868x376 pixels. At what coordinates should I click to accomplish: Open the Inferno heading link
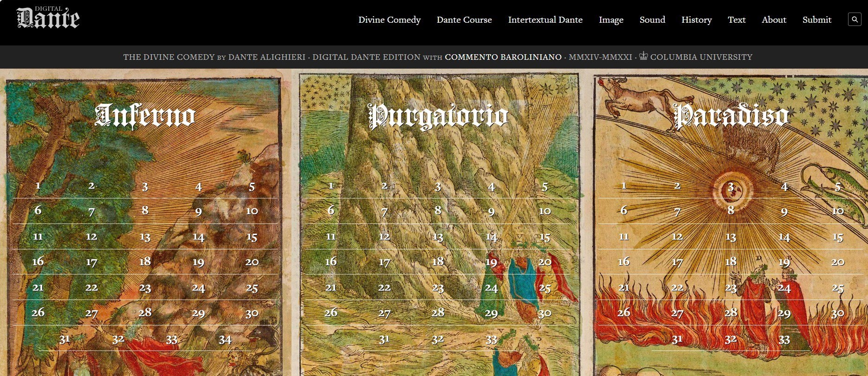[x=145, y=115]
